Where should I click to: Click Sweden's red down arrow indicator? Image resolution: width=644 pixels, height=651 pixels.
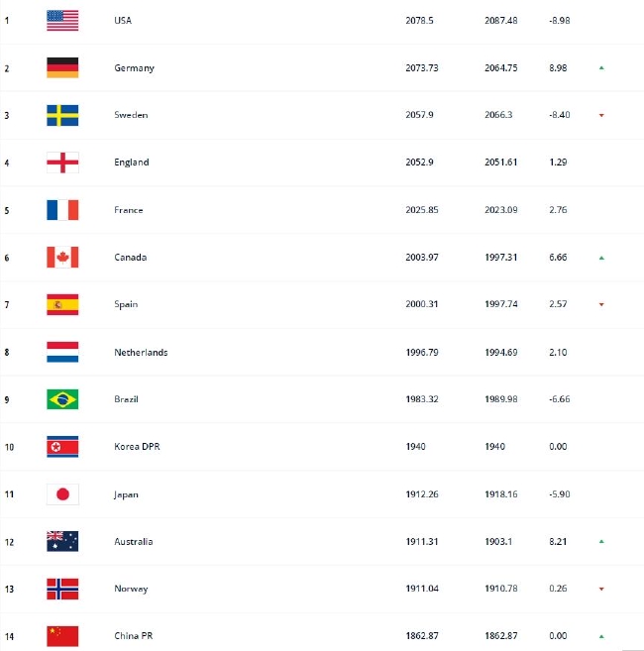(x=600, y=116)
